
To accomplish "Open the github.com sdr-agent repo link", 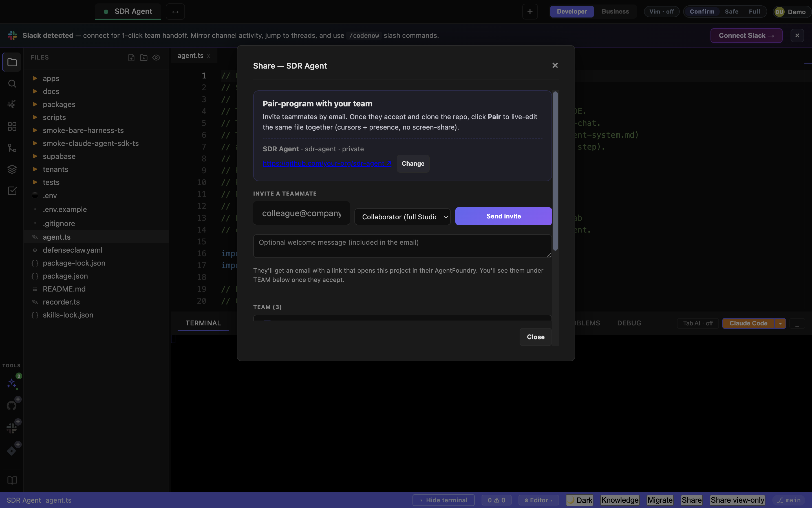I will [x=327, y=164].
